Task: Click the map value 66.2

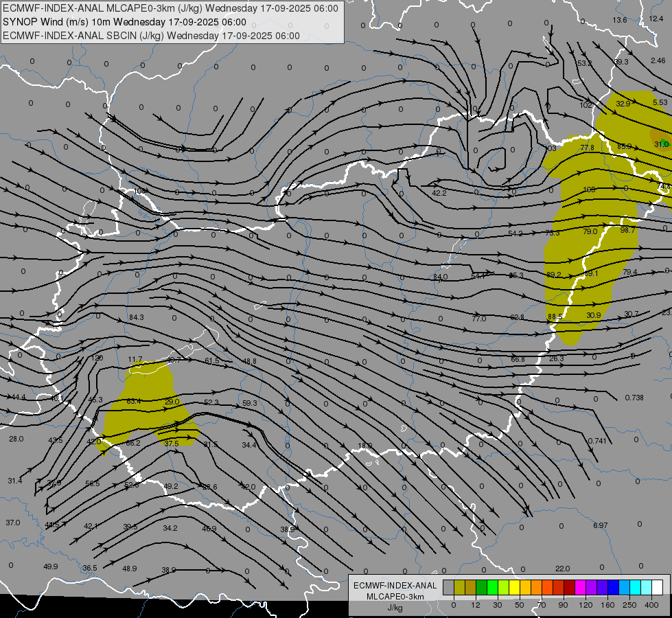Action: pos(133,443)
